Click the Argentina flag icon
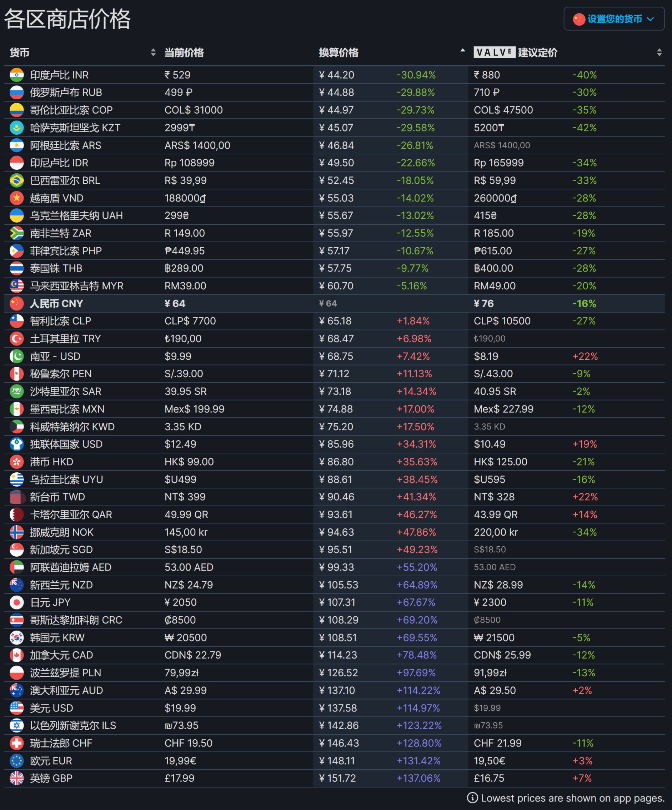This screenshot has height=810, width=672. pos(16,145)
